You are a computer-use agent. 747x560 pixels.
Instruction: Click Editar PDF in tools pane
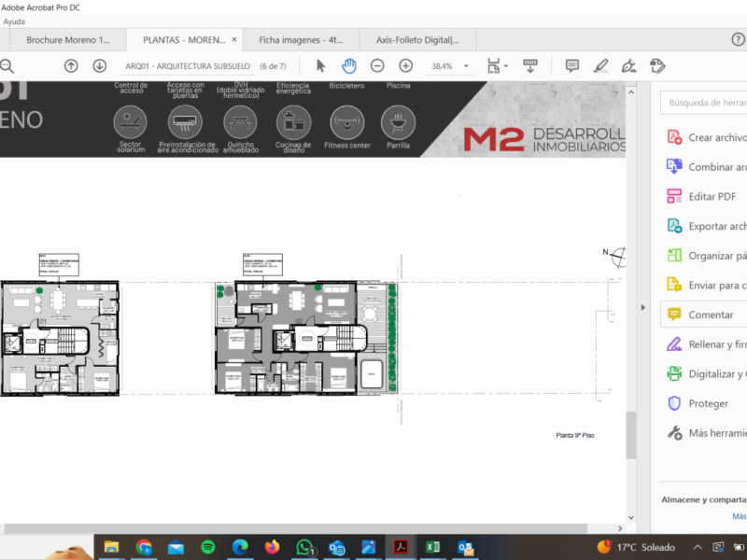point(712,196)
